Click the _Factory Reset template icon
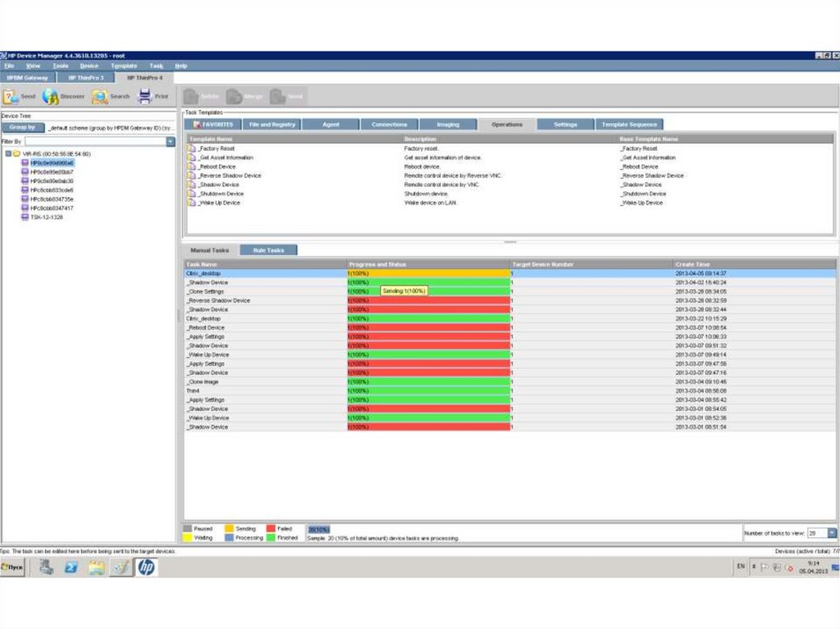The width and height of the screenshot is (840, 629). (x=192, y=148)
